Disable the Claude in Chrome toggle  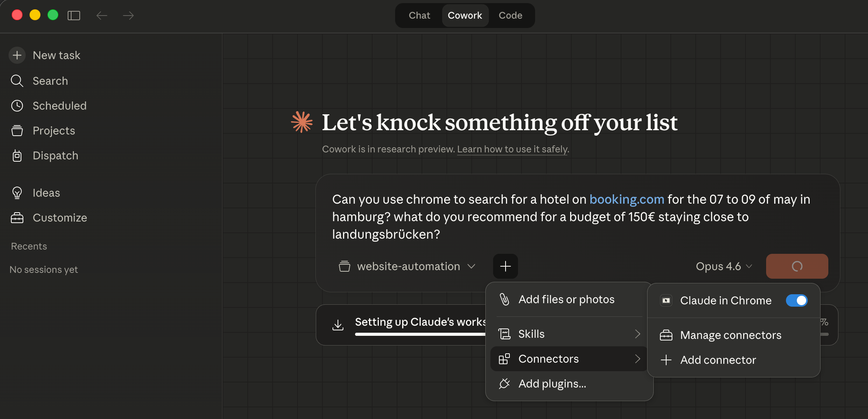pyautogui.click(x=797, y=300)
